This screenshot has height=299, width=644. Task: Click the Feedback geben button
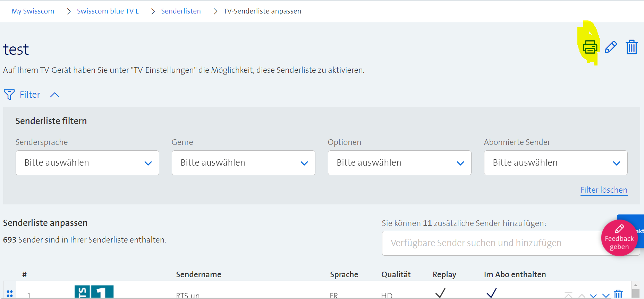[619, 238]
